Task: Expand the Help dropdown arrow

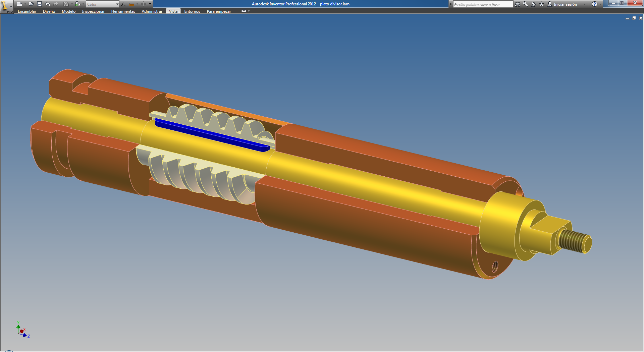Action: click(x=600, y=4)
